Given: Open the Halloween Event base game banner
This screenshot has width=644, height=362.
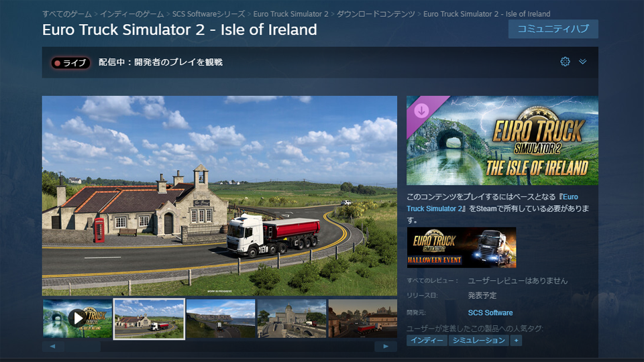Looking at the screenshot, I should pyautogui.click(x=462, y=247).
